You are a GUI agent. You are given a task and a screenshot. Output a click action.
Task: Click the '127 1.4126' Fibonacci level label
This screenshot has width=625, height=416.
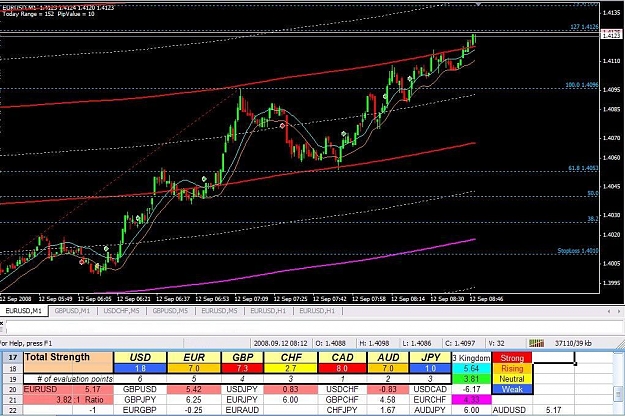pyautogui.click(x=584, y=27)
